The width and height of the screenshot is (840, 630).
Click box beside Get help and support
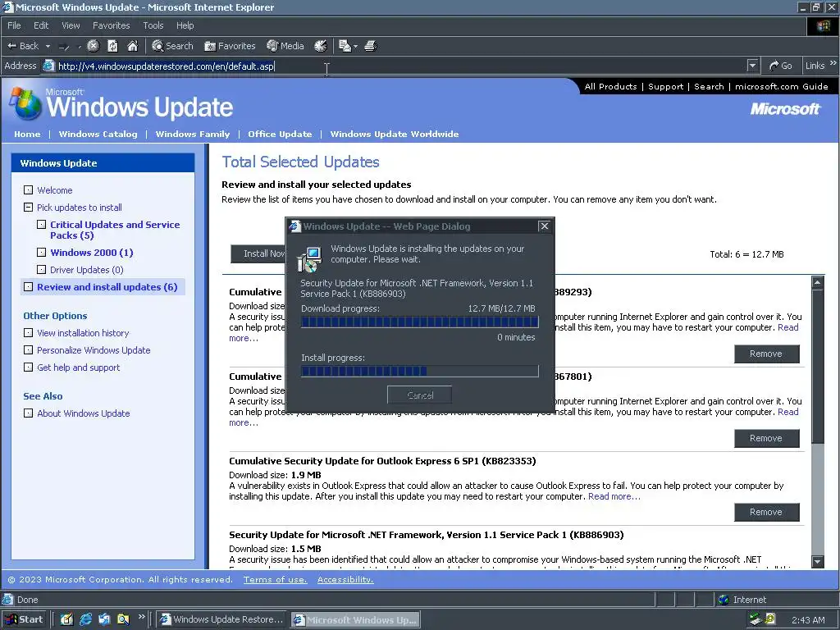29,367
